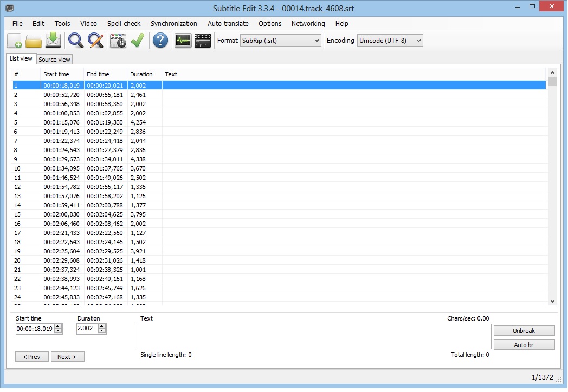The height and width of the screenshot is (392, 568).
Task: Open the Auto-translate menu
Action: [228, 23]
